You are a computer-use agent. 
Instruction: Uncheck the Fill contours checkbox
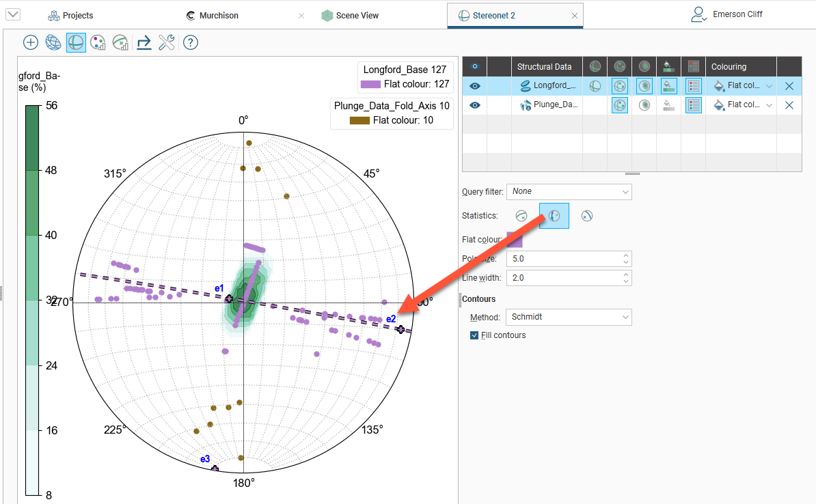474,335
